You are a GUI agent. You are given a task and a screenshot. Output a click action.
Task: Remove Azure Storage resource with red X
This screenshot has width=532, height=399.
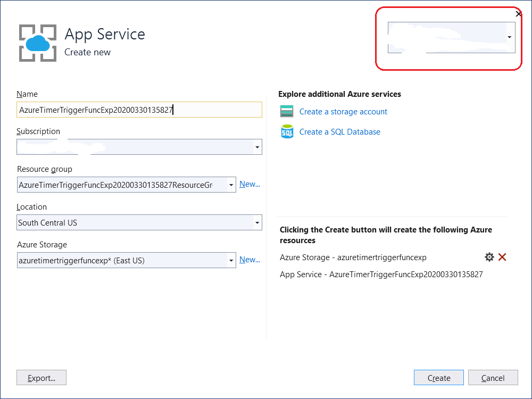click(502, 257)
